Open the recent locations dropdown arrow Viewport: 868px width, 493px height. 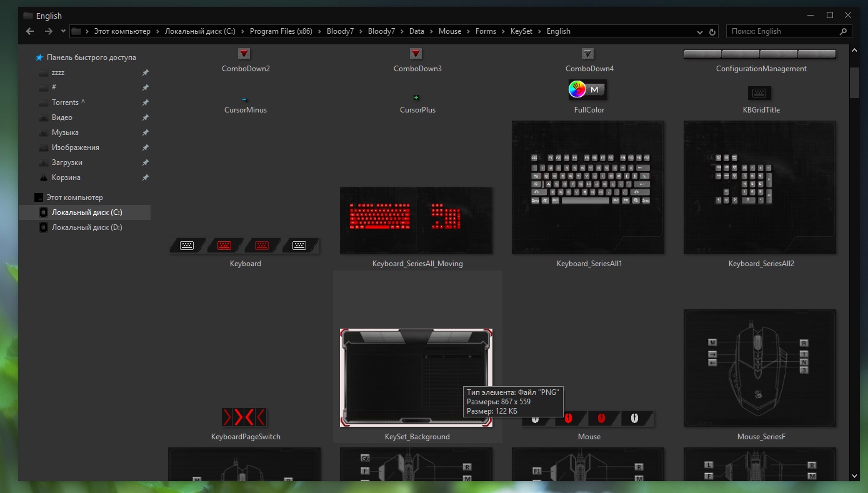click(63, 31)
